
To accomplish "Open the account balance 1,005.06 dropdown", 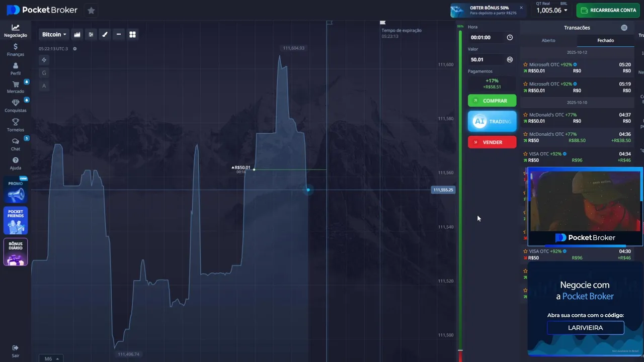I will 551,10.
